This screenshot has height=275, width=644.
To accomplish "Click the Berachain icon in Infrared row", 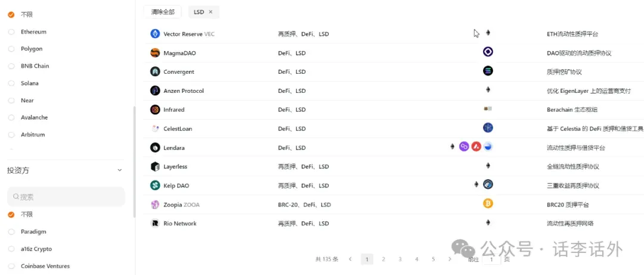I will [x=488, y=108].
